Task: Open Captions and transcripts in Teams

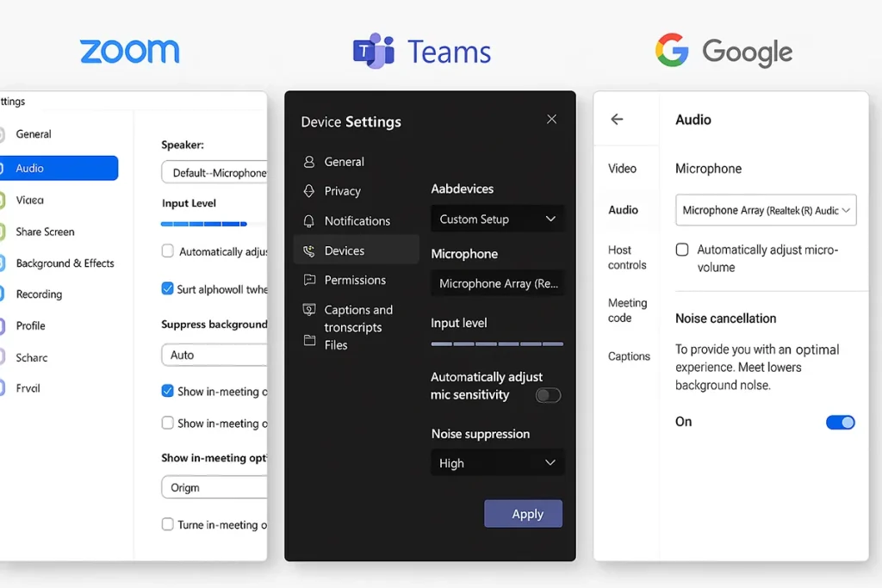Action: 357,319
